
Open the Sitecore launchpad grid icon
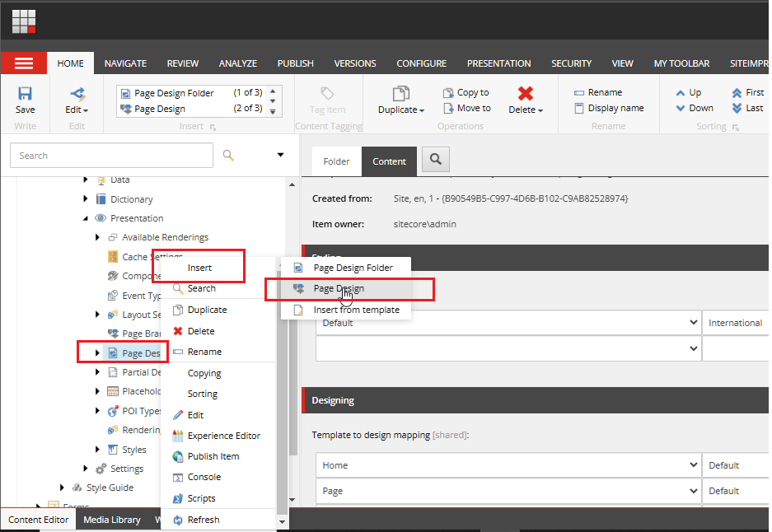coord(23,21)
